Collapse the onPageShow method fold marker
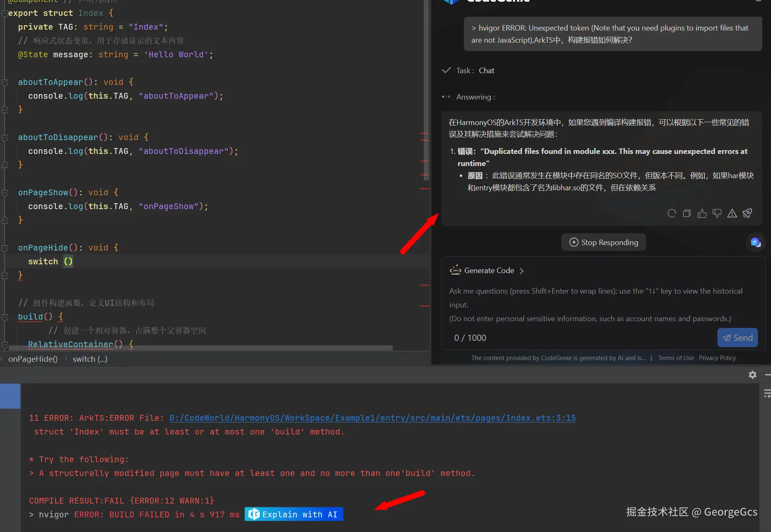Image resolution: width=771 pixels, height=532 pixels. [x=5, y=193]
